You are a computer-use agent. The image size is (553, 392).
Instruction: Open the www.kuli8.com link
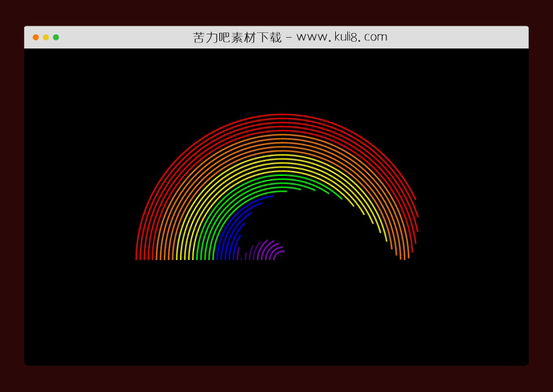341,37
